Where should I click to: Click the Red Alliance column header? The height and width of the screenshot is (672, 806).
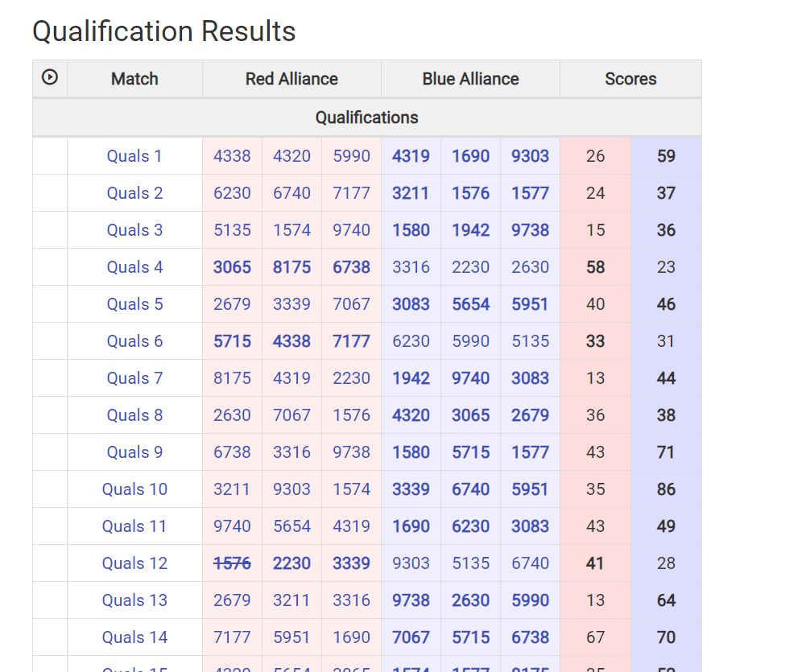coord(292,79)
